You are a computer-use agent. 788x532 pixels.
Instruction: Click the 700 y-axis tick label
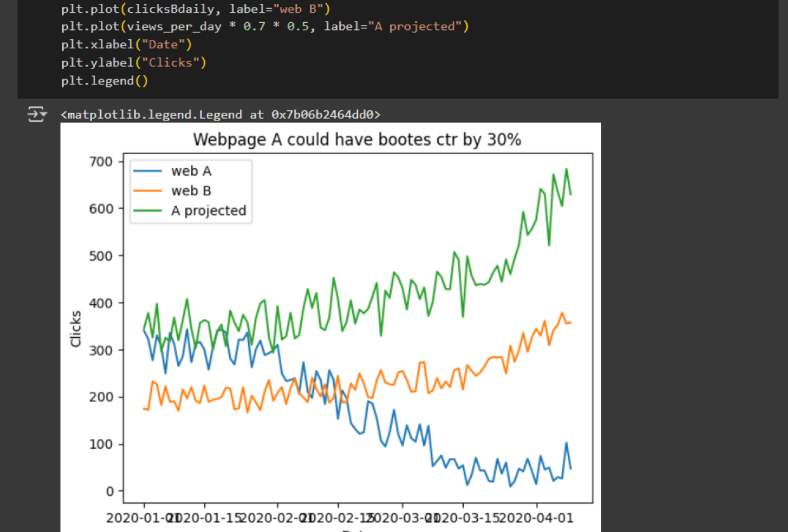(x=102, y=162)
